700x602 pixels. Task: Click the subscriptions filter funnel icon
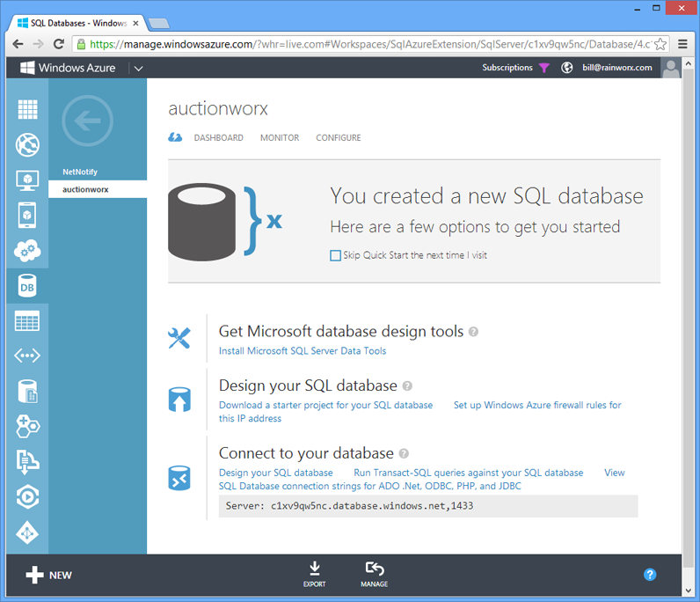click(x=543, y=68)
